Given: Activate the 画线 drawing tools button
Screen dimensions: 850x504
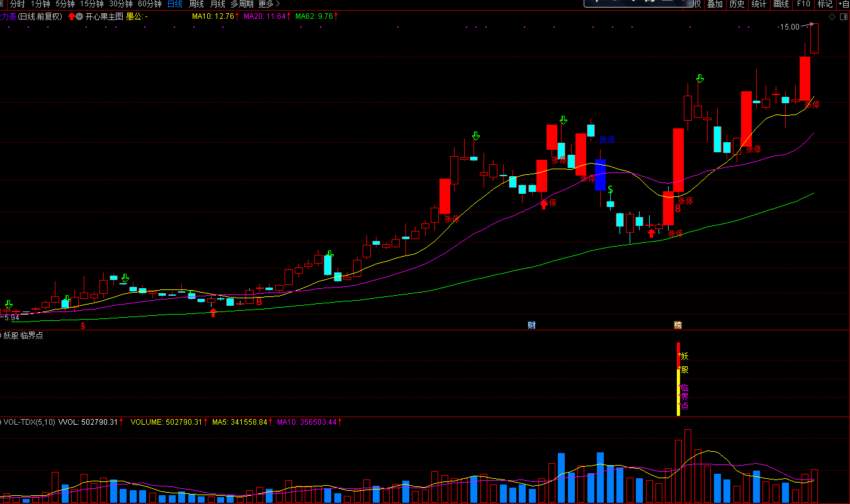Looking at the screenshot, I should [781, 4].
